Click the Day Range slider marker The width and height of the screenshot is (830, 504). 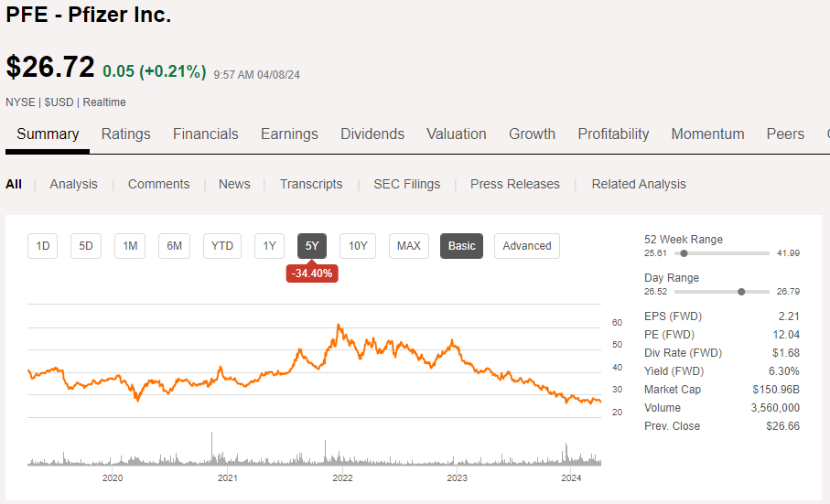(x=741, y=292)
